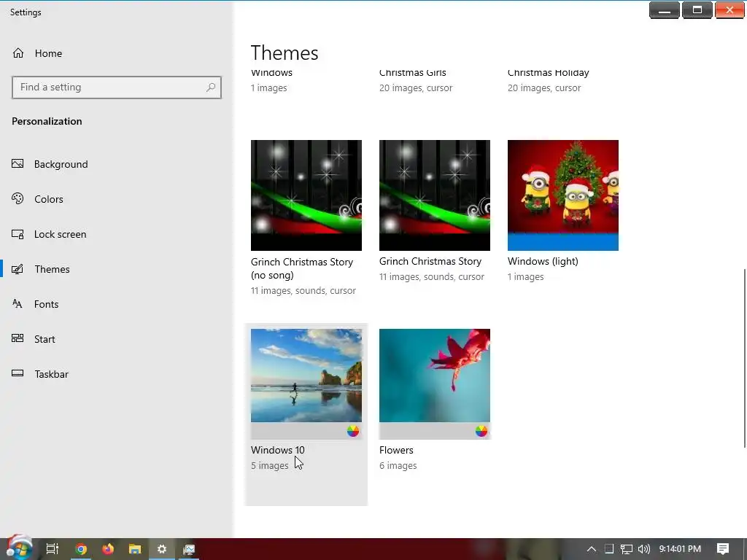Click the Themes brush icon in sidebar

click(x=18, y=269)
